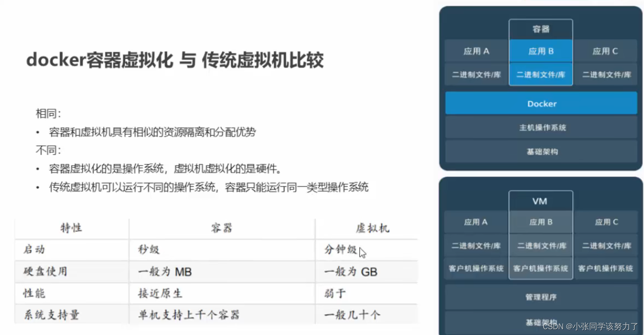Viewport: 644px width, 335px height.
Task: Click "二进制文件/库" under 应用 A in VM diagram
Action: coord(476,246)
